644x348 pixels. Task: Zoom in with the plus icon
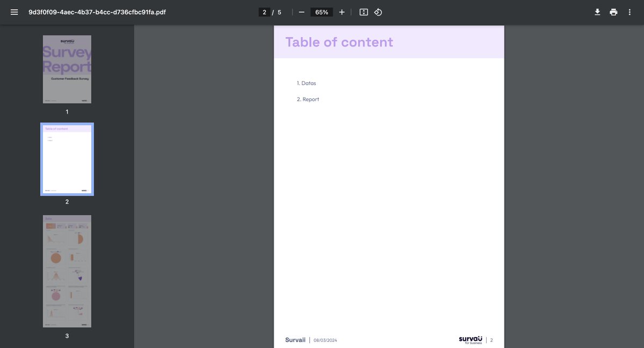coord(342,12)
